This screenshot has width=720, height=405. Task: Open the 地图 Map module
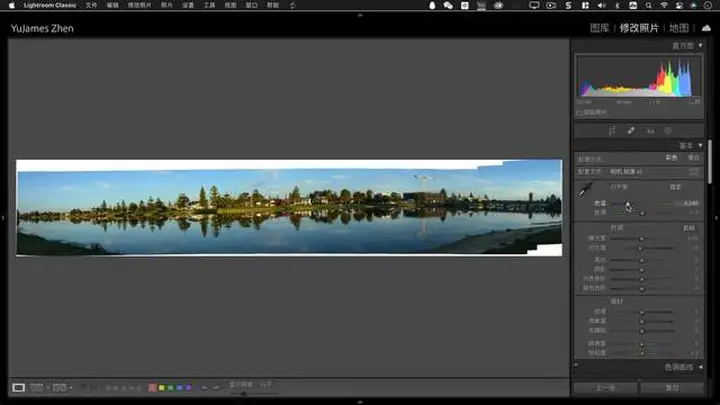tap(679, 28)
